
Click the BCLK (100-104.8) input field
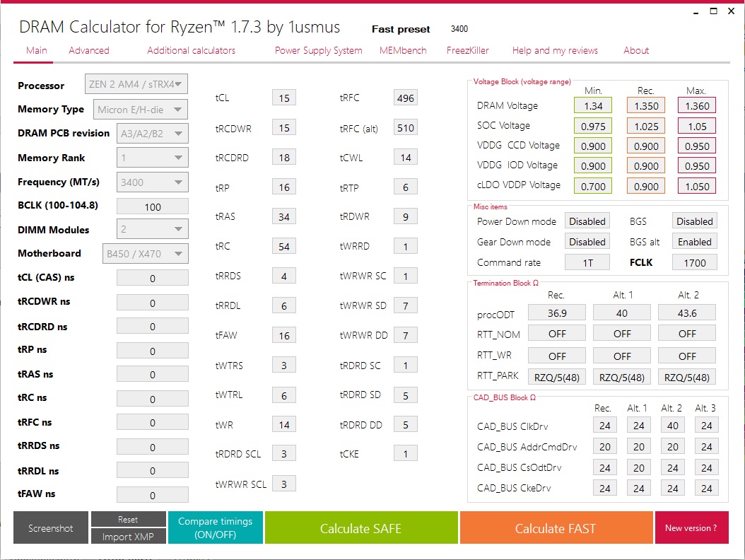coord(152,206)
